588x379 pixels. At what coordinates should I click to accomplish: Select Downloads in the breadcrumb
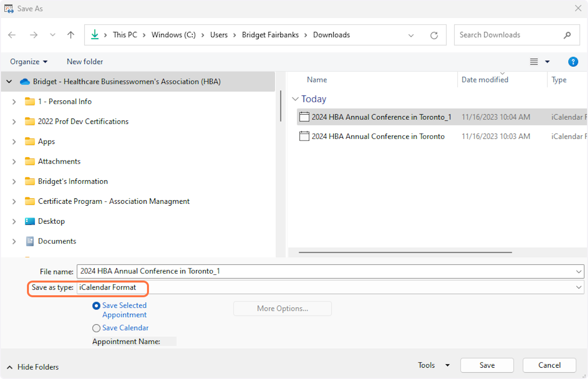[x=332, y=35]
